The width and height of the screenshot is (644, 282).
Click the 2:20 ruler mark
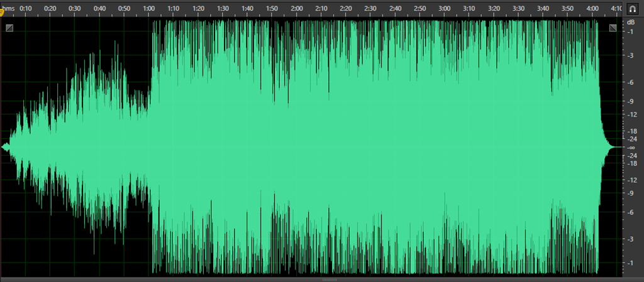[x=347, y=8]
